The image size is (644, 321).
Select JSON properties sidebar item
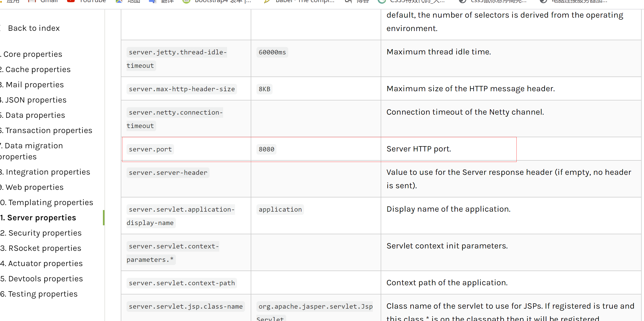coord(36,100)
